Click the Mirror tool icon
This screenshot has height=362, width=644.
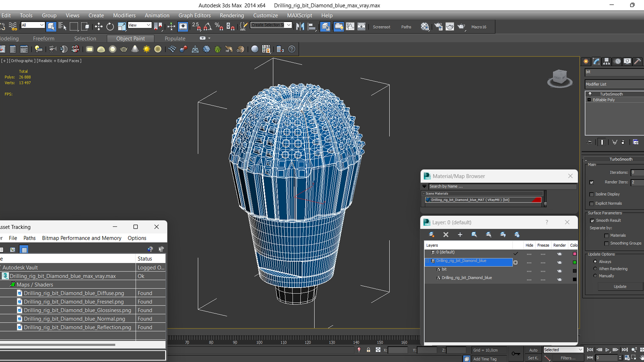coord(300,26)
